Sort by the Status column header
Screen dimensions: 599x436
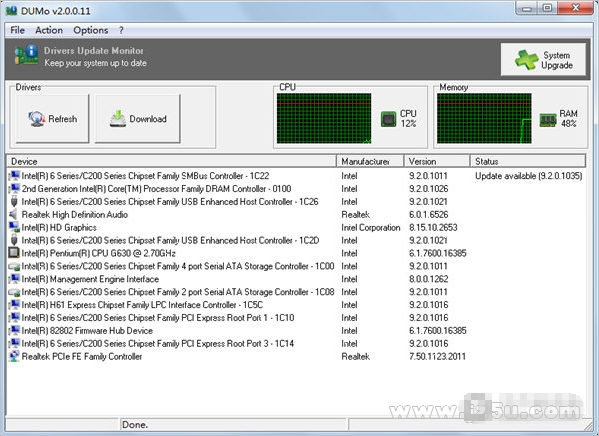[x=528, y=161]
